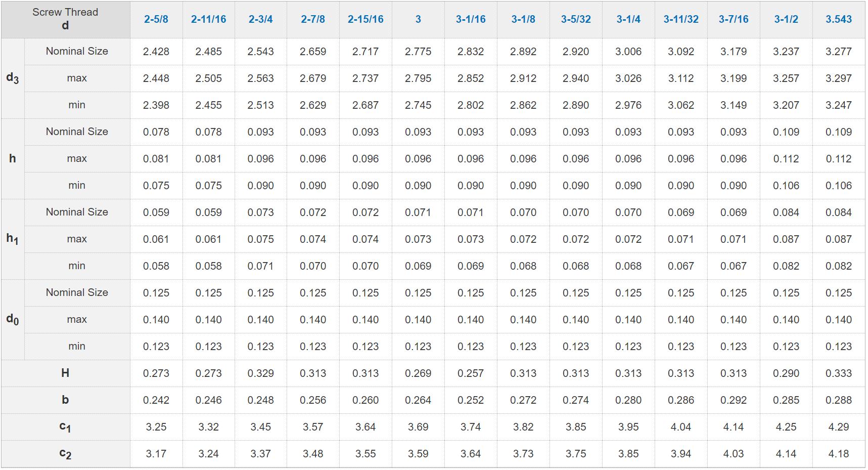Viewport: 868px width, 470px height.
Task: Click the 2-11/16 screw thread link
Action: pyautogui.click(x=208, y=19)
